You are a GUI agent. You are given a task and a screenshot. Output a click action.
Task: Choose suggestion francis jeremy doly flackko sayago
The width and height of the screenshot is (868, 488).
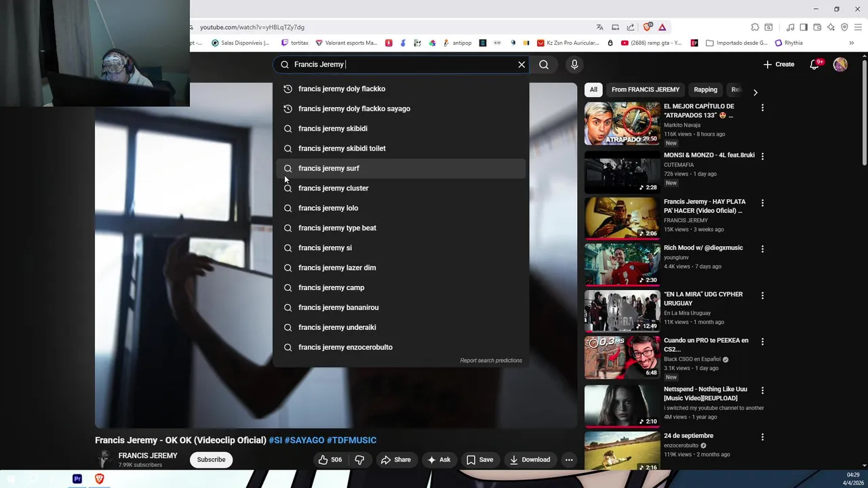point(401,108)
